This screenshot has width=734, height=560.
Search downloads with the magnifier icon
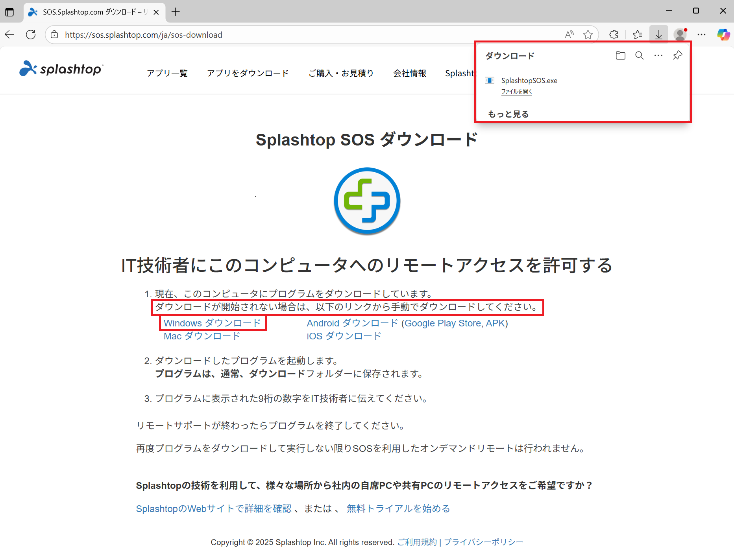tap(640, 55)
